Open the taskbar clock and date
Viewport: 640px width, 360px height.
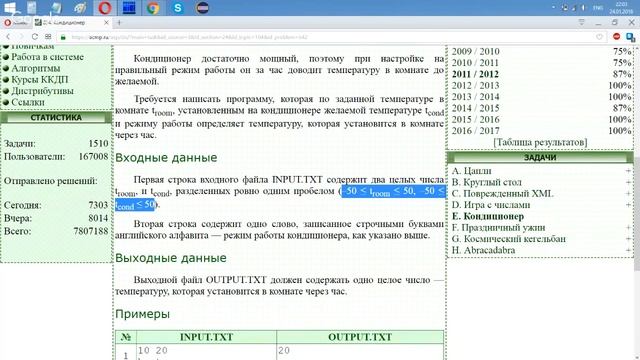(620, 8)
